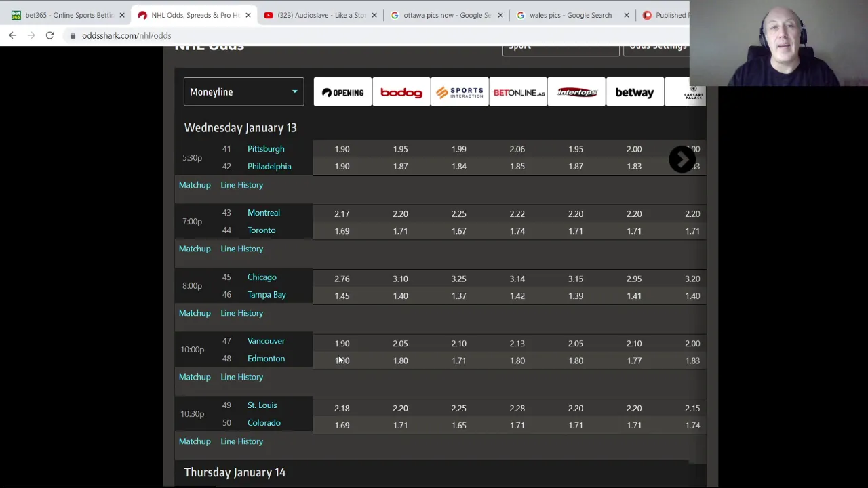Click the browser back arrow
Viewport: 868px width, 488px height.
[x=13, y=35]
